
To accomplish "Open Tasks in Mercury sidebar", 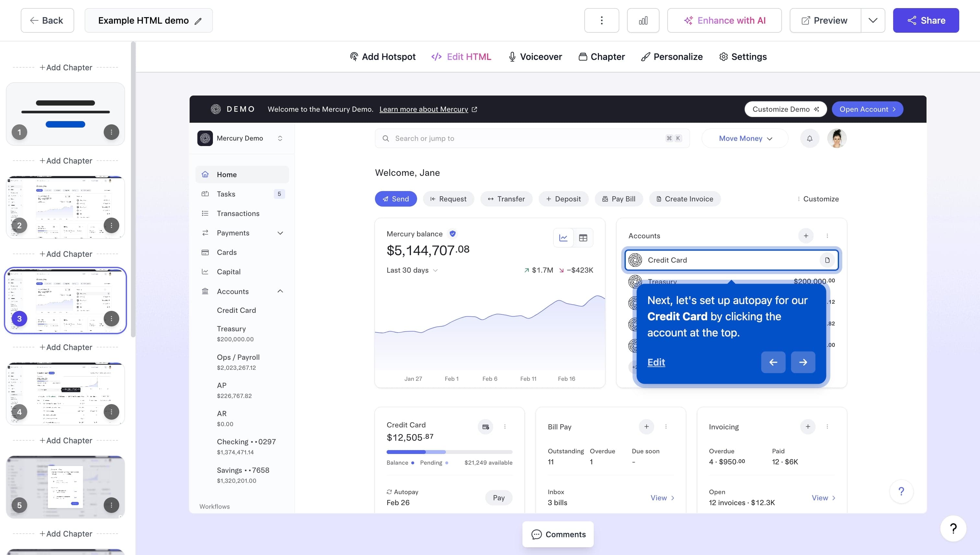I will coord(242,194).
